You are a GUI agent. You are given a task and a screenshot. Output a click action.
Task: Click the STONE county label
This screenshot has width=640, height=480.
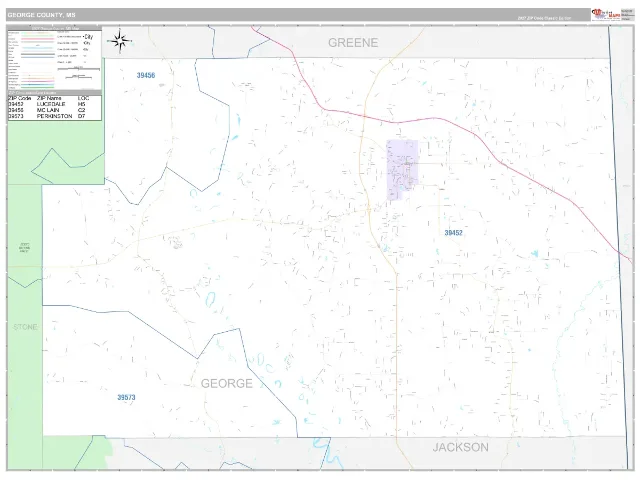pyautogui.click(x=25, y=327)
